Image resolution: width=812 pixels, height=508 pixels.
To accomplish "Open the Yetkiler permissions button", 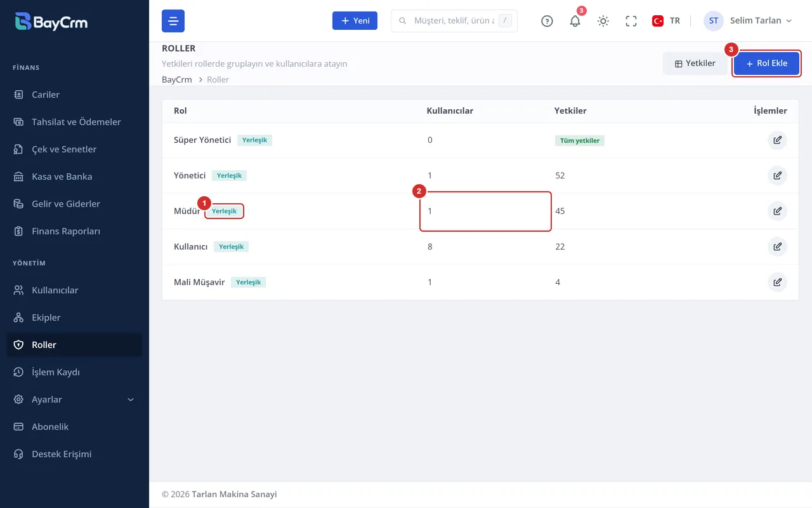I will [695, 63].
